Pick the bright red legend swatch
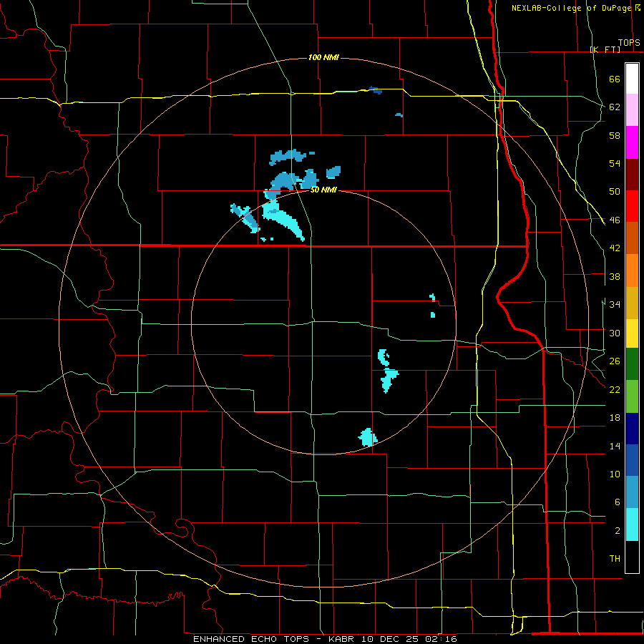The width and height of the screenshot is (644, 644). [632, 206]
